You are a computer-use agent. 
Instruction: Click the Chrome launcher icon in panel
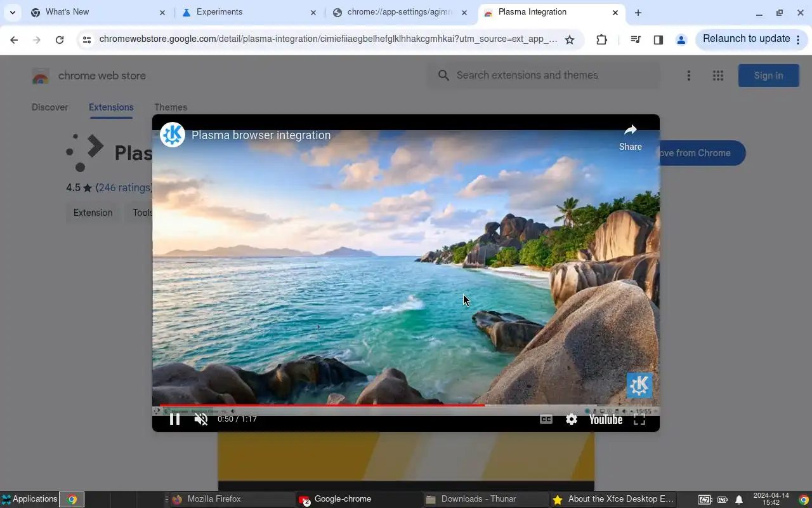coord(72,500)
